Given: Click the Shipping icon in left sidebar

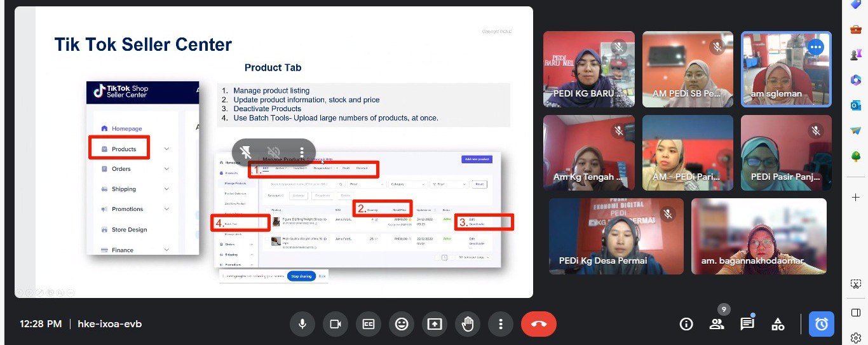Looking at the screenshot, I should pyautogui.click(x=105, y=189).
